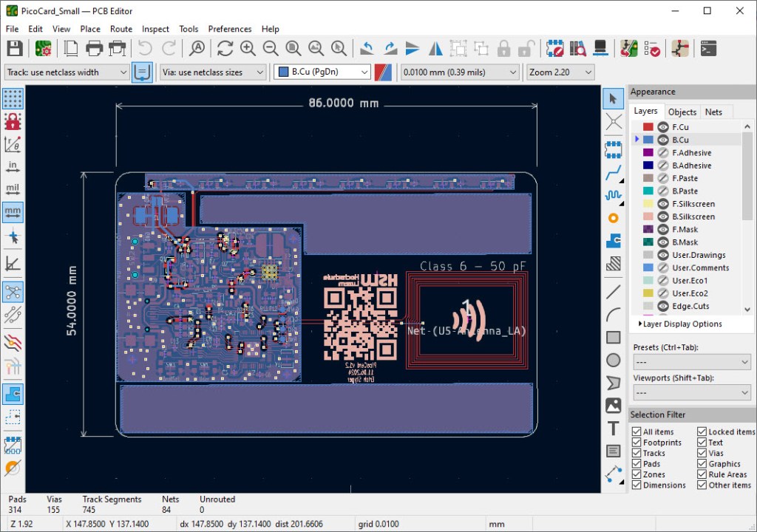Click the Save icon in the toolbar
757x532 pixels.
(x=14, y=49)
